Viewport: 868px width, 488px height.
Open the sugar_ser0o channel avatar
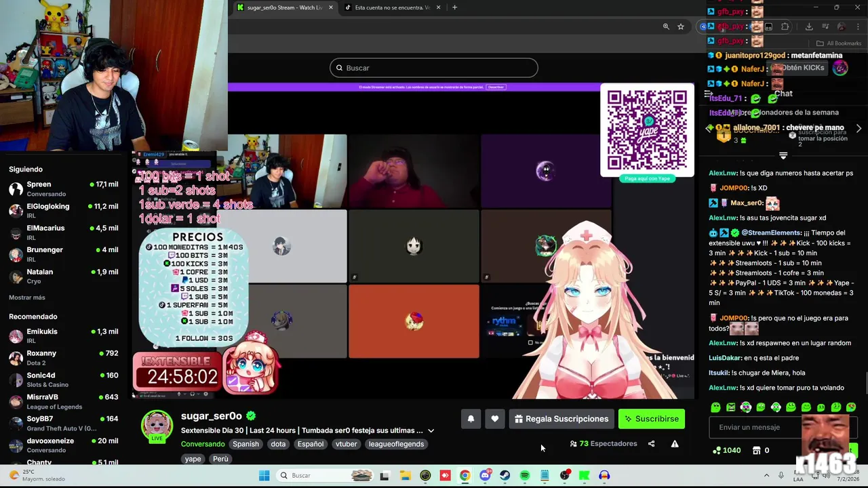(x=157, y=426)
